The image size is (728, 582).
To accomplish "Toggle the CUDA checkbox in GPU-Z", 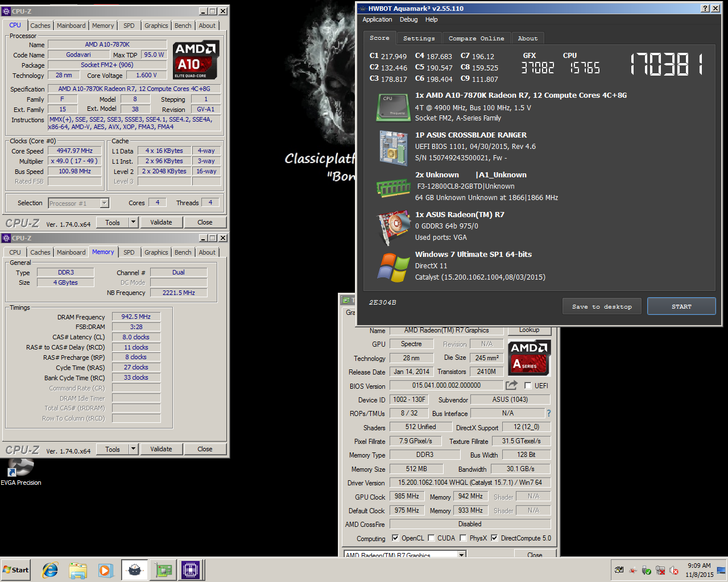I will pos(431,538).
